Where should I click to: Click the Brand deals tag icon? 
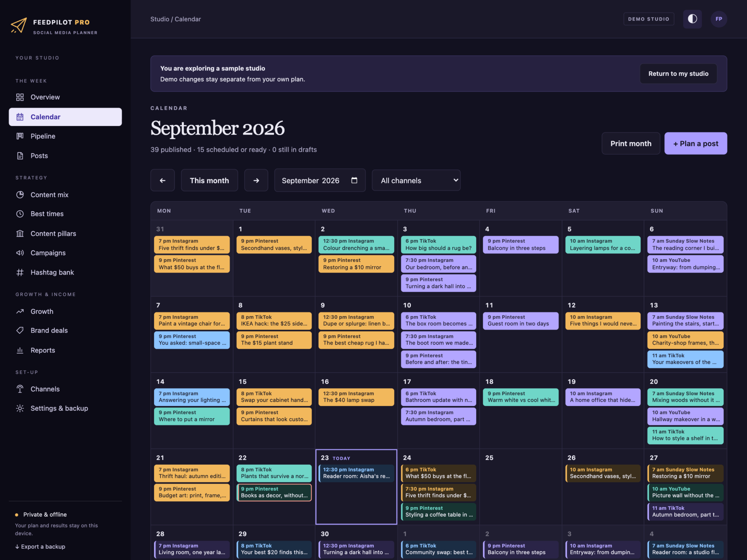point(20,331)
